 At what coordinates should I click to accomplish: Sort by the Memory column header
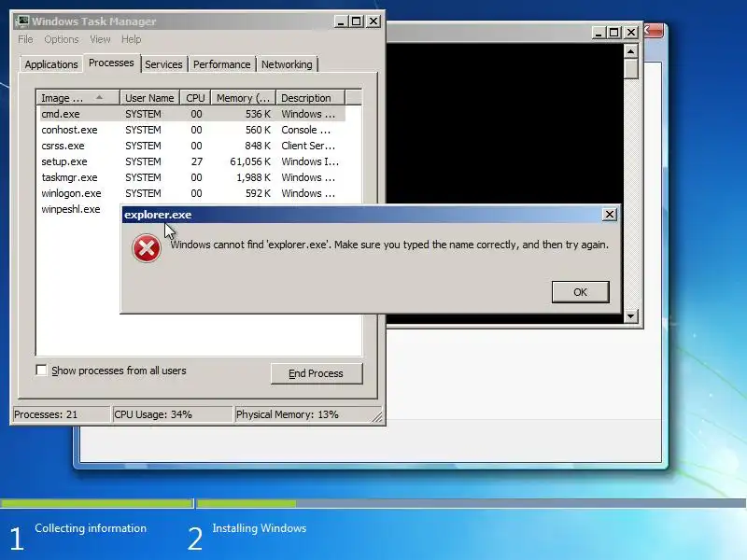point(244,98)
